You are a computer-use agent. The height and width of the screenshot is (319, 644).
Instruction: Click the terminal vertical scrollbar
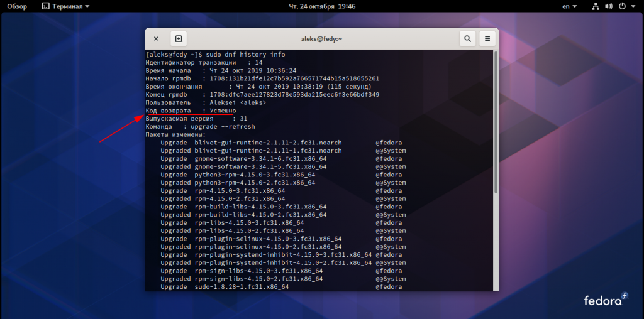[x=496, y=122]
